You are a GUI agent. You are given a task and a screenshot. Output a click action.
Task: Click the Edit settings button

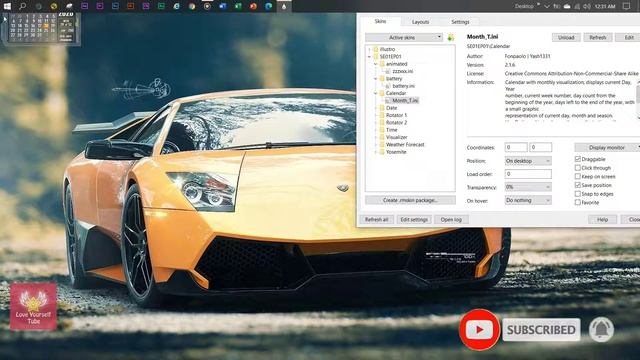[x=413, y=219]
